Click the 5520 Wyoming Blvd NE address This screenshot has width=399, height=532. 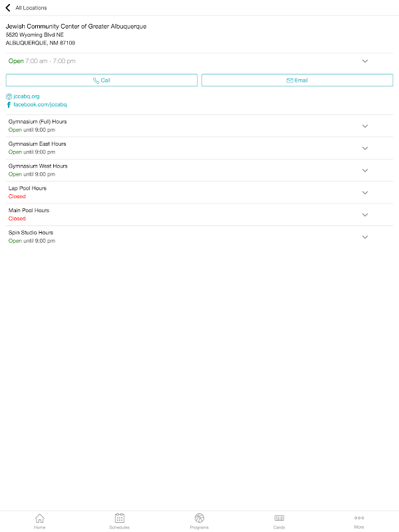(x=35, y=35)
